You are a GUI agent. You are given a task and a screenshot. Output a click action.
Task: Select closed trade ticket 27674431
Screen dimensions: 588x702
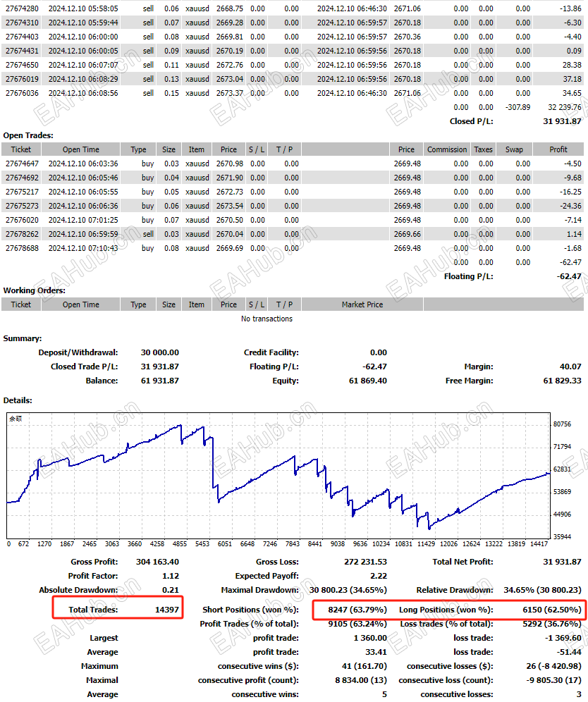coord(22,51)
